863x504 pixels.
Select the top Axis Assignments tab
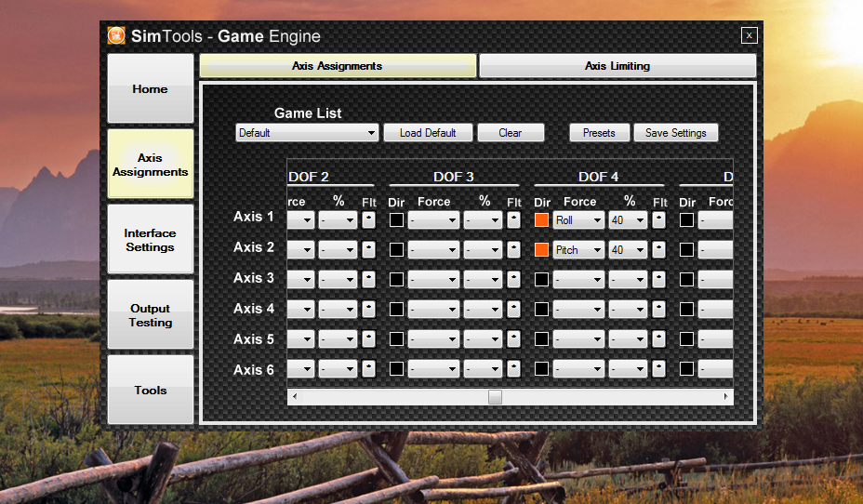[x=338, y=66]
